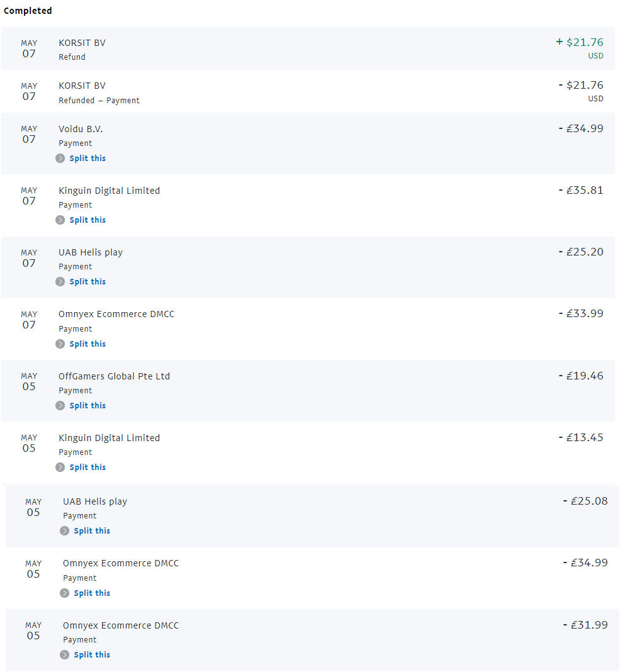The image size is (625, 672).
Task: Open Omnyex Ecommerce DMCC £34.99 transaction
Action: pos(312,578)
